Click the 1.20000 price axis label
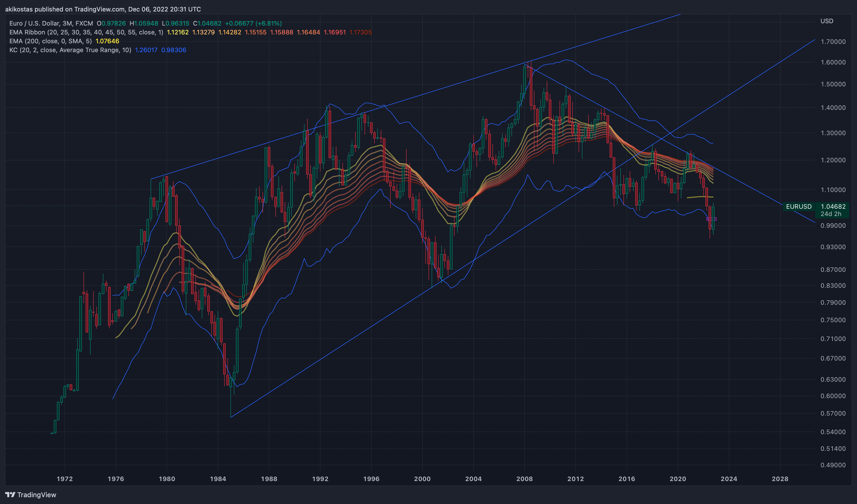Screen dimensions: 857x504 (x=833, y=160)
